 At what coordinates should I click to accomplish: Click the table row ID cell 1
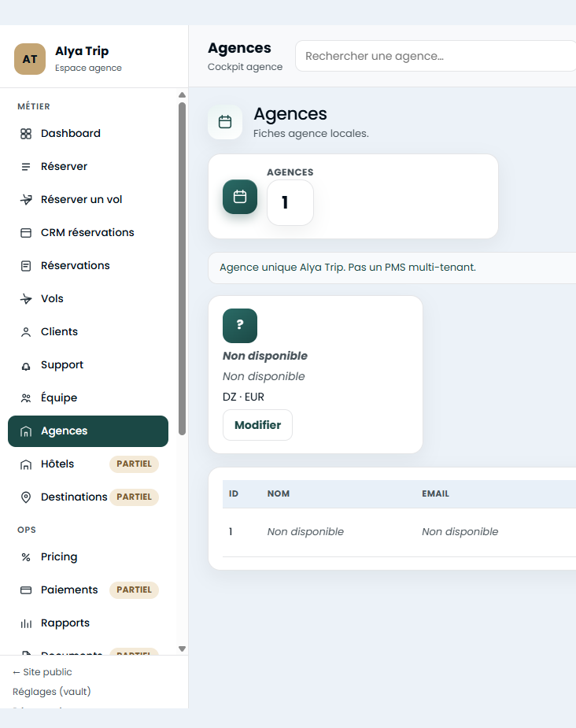(x=231, y=531)
